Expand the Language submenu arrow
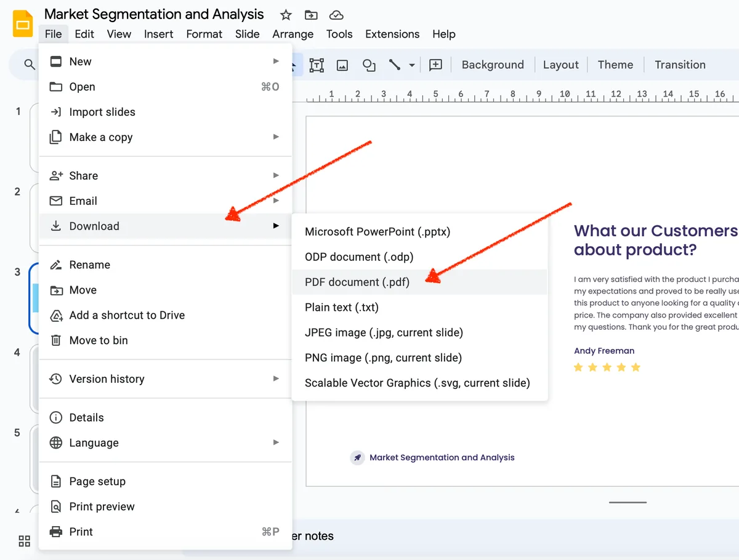The height and width of the screenshot is (560, 739). tap(276, 442)
